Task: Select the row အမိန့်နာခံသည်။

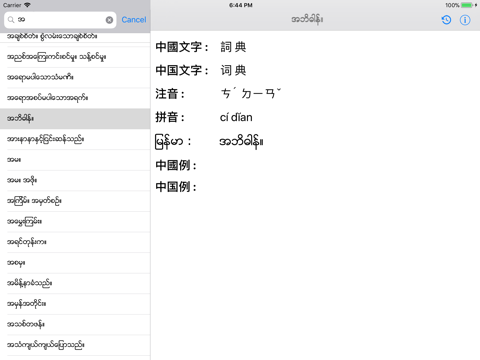Action: (75, 283)
